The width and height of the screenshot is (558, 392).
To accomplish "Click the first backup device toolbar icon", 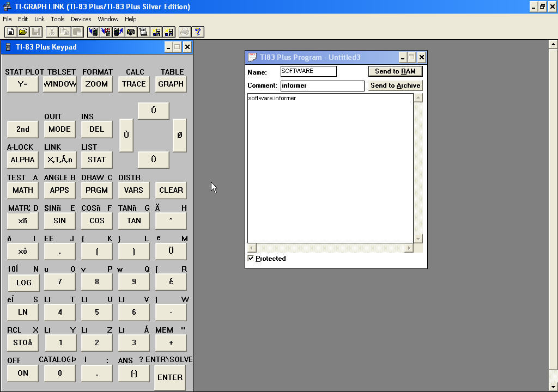I will point(156,32).
